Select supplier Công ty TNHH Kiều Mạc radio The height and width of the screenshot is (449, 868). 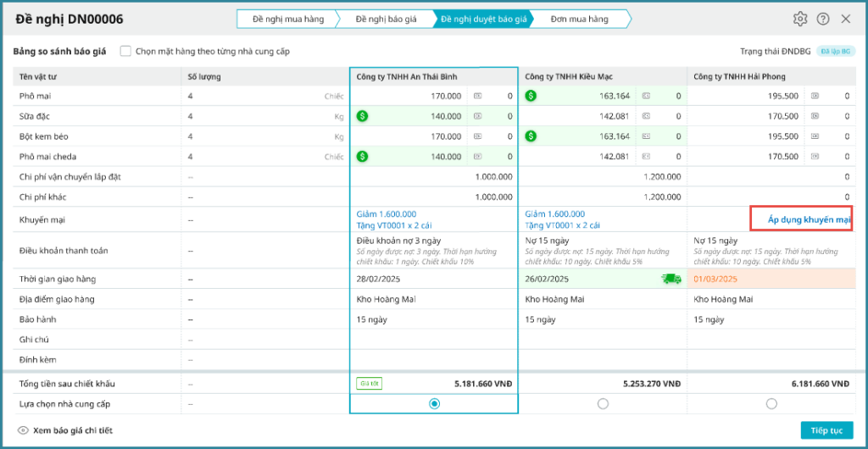pyautogui.click(x=603, y=404)
